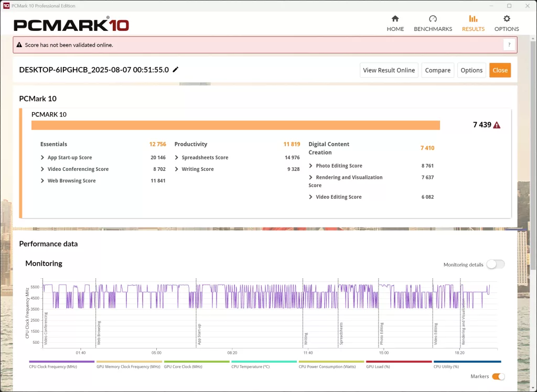Screen dimensions: 537x392
Task: Click the PCMARK10 logo
Action: (71, 25)
